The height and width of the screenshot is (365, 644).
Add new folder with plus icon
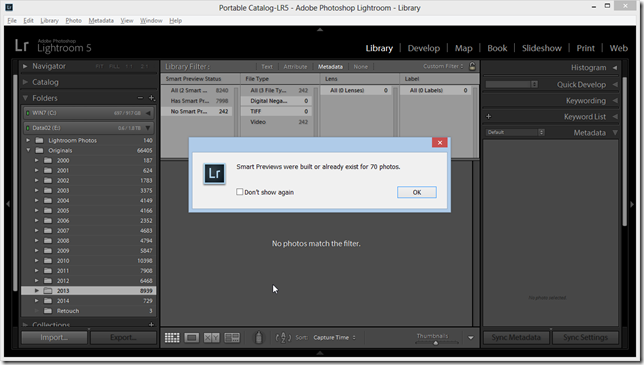(151, 98)
